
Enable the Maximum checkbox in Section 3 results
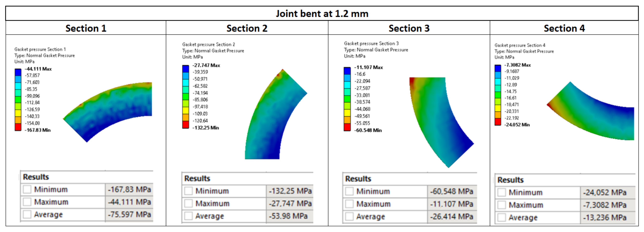tap(349, 204)
